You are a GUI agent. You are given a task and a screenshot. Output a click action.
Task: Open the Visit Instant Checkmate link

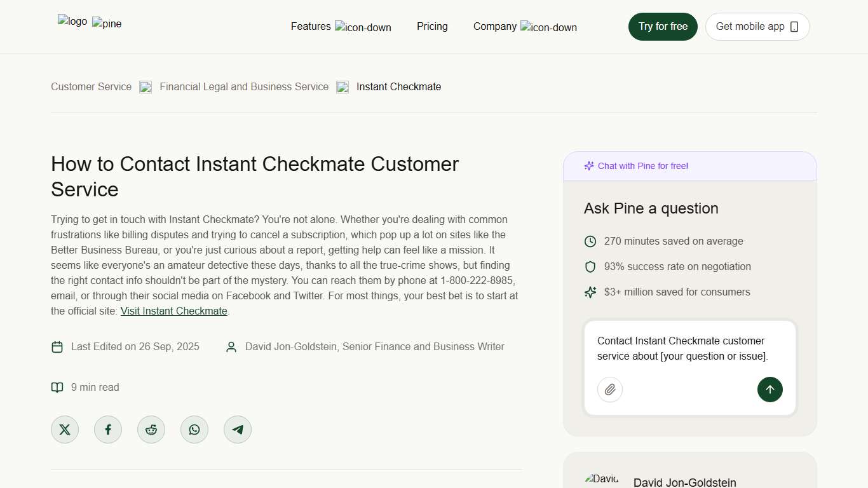coord(173,311)
